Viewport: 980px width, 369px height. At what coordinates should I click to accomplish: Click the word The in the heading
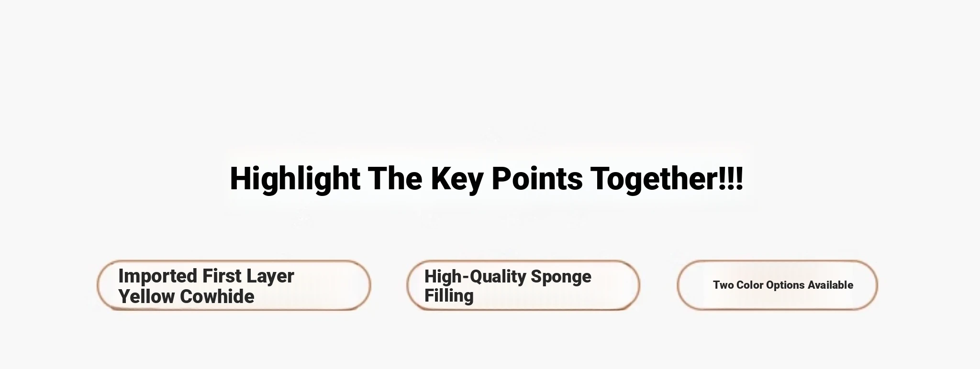pos(395,179)
